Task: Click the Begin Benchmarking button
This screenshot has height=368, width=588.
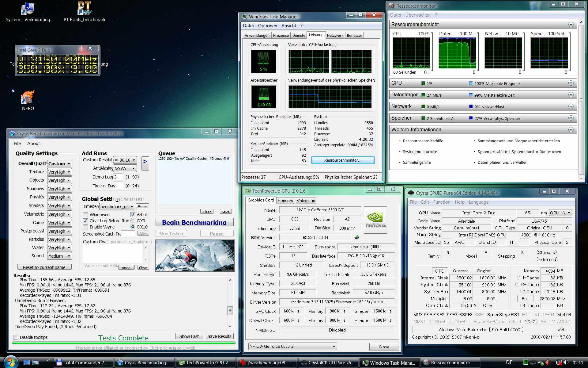Action: [194, 222]
